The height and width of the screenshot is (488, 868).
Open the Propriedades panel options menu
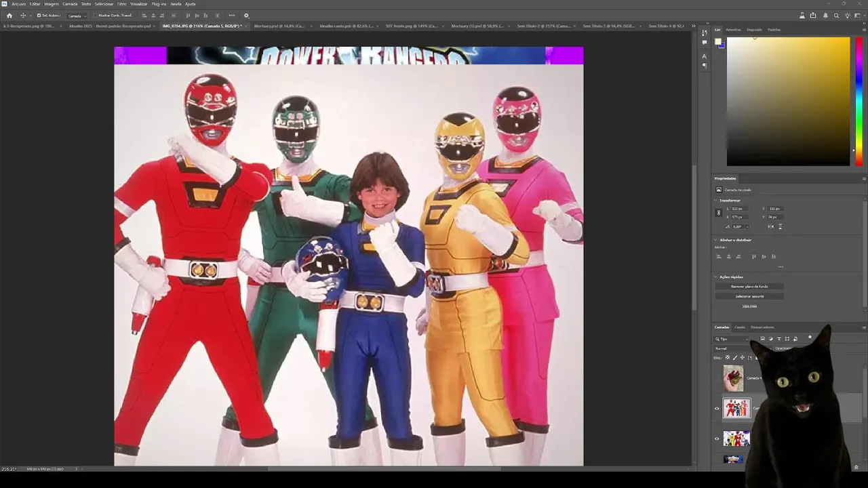point(864,178)
